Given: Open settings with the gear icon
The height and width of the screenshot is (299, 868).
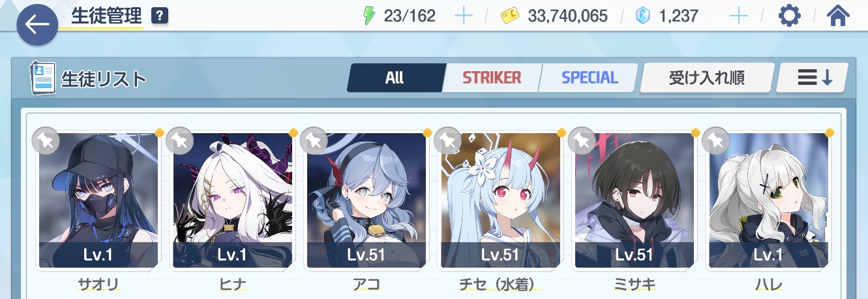Looking at the screenshot, I should [x=790, y=16].
